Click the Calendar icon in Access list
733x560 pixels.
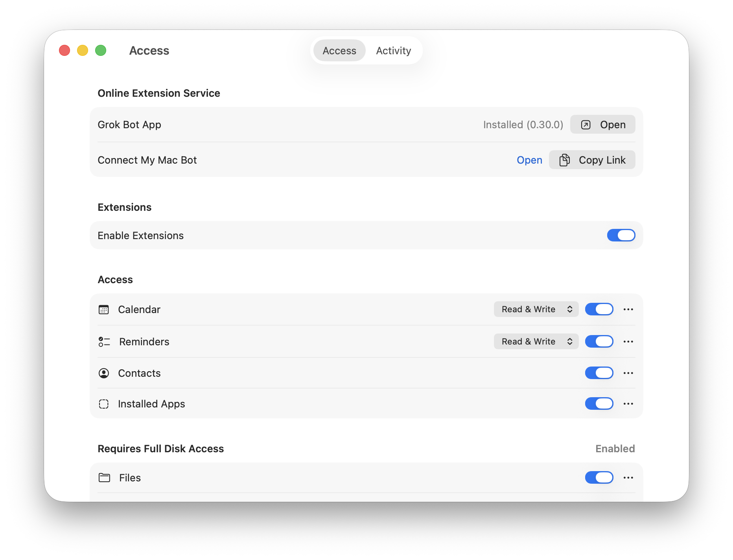(104, 309)
